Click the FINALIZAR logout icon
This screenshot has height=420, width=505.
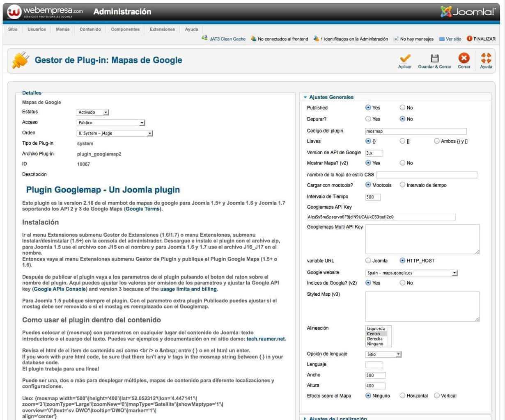469,39
